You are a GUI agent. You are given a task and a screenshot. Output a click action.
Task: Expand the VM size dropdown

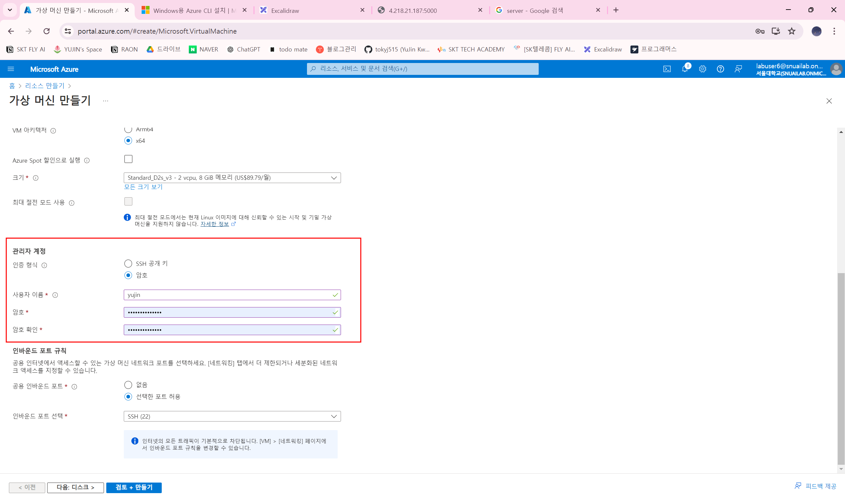(x=232, y=178)
